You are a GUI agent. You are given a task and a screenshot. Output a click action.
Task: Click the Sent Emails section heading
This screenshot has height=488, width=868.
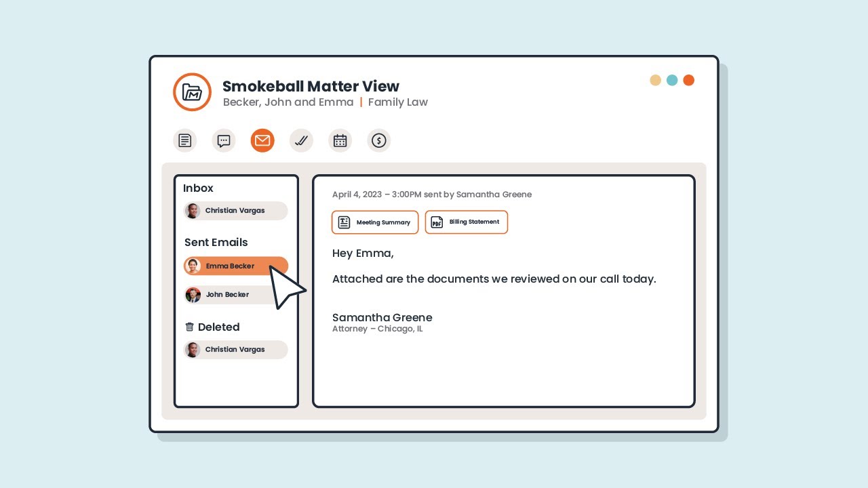click(x=216, y=243)
